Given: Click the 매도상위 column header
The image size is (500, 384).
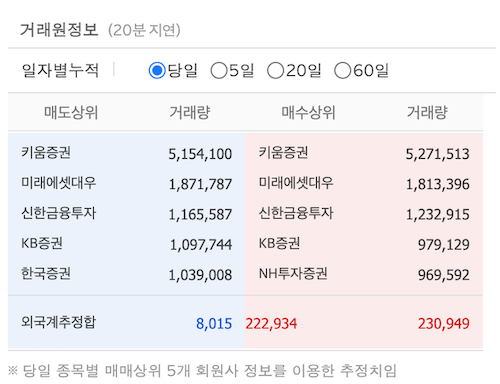Looking at the screenshot, I should pos(71,112).
